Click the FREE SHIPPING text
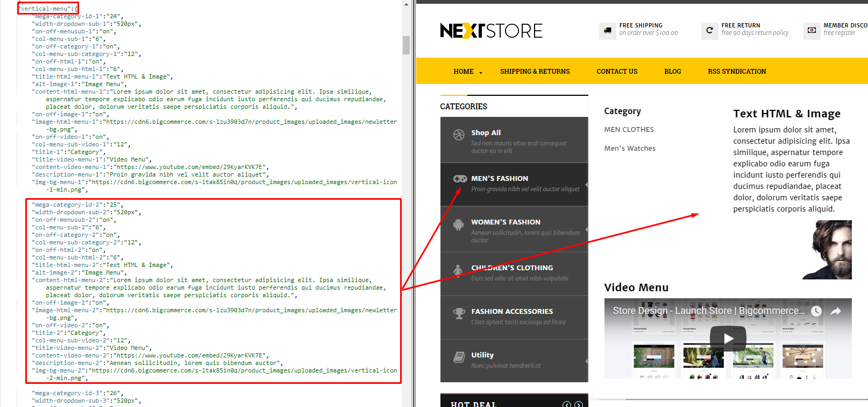Viewport: 868px width, 407px height. (x=641, y=25)
